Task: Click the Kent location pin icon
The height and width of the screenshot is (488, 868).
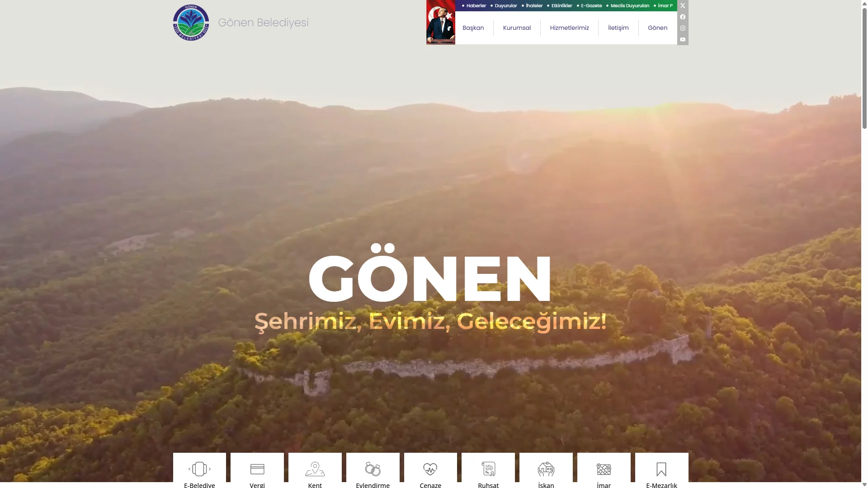Action: [x=315, y=469]
